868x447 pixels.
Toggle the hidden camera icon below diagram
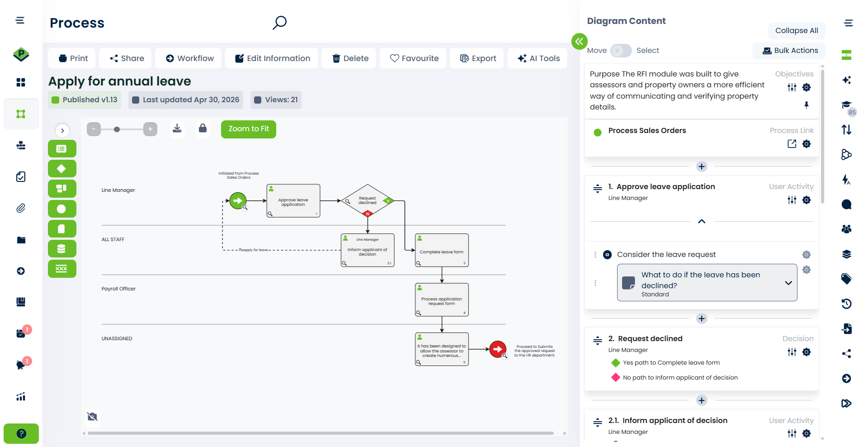pyautogui.click(x=93, y=417)
